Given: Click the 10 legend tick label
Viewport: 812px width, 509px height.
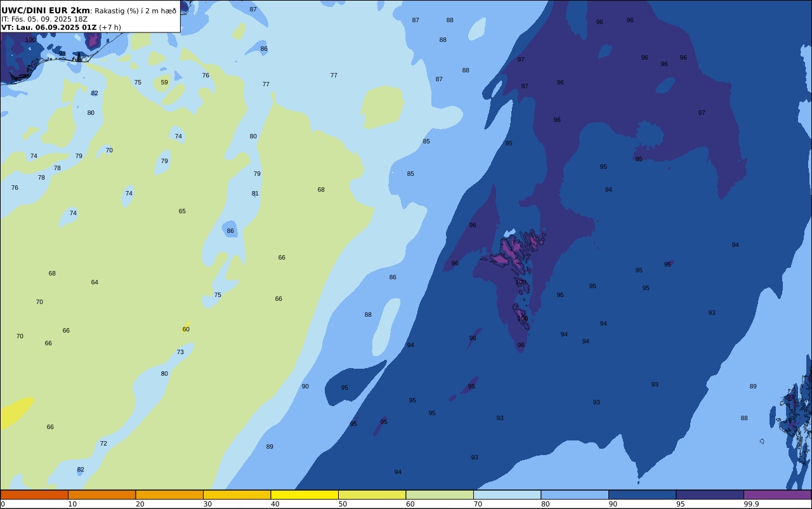Looking at the screenshot, I should 72,504.
